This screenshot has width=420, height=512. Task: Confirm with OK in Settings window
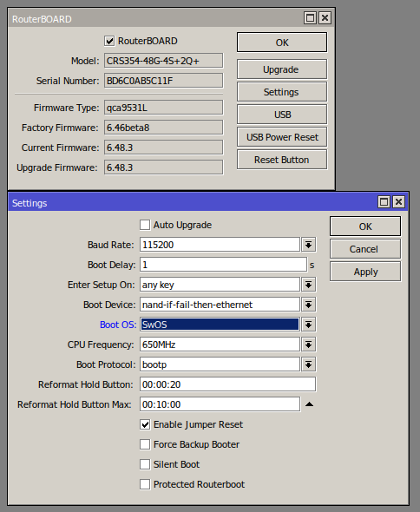[x=365, y=226]
